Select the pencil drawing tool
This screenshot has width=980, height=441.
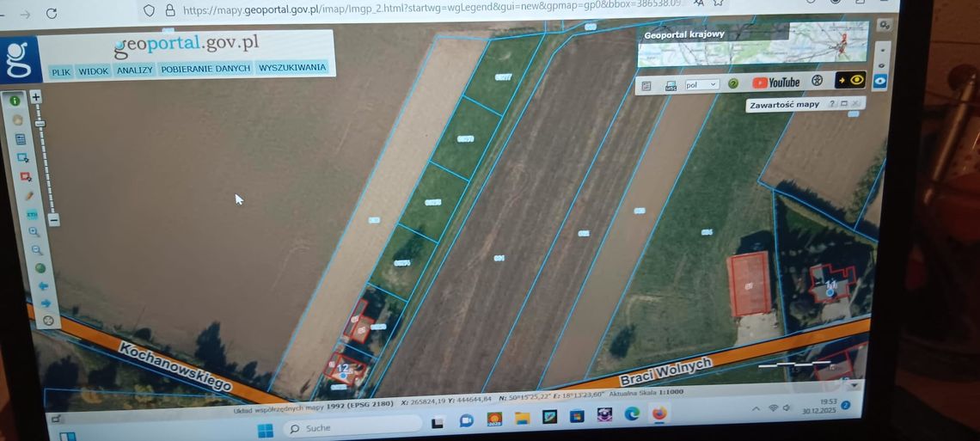[28, 196]
